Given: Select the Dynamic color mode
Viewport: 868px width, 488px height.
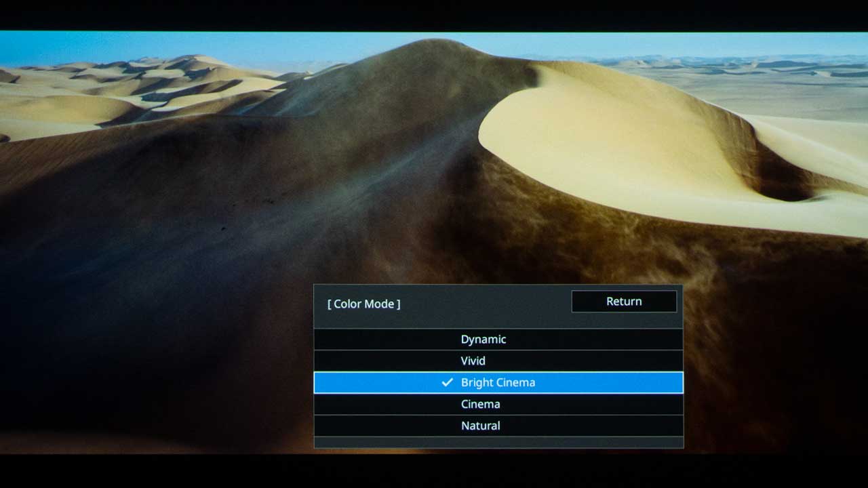Looking at the screenshot, I should pos(484,340).
